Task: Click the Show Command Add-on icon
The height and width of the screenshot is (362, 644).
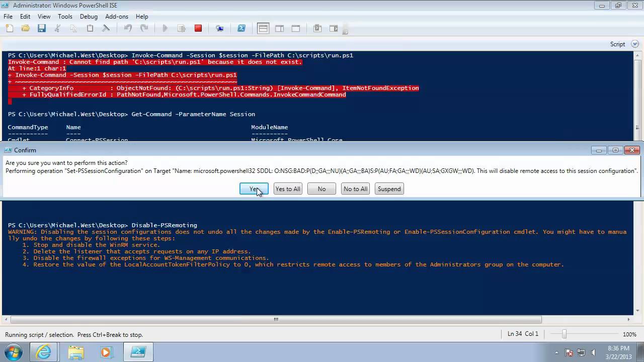Action: [x=334, y=29]
